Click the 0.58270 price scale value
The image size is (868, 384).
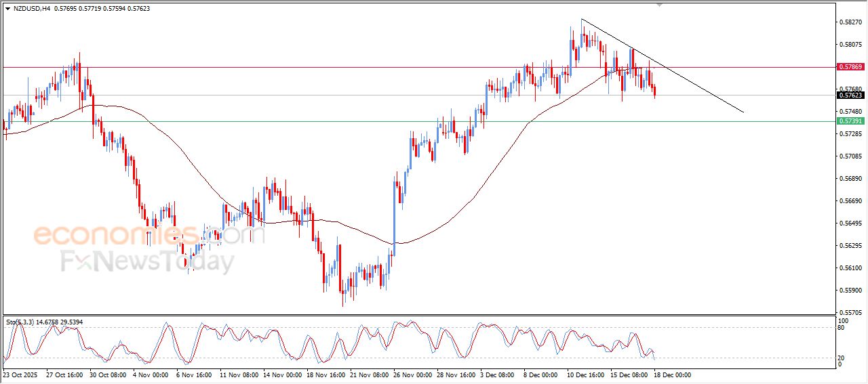tap(850, 22)
